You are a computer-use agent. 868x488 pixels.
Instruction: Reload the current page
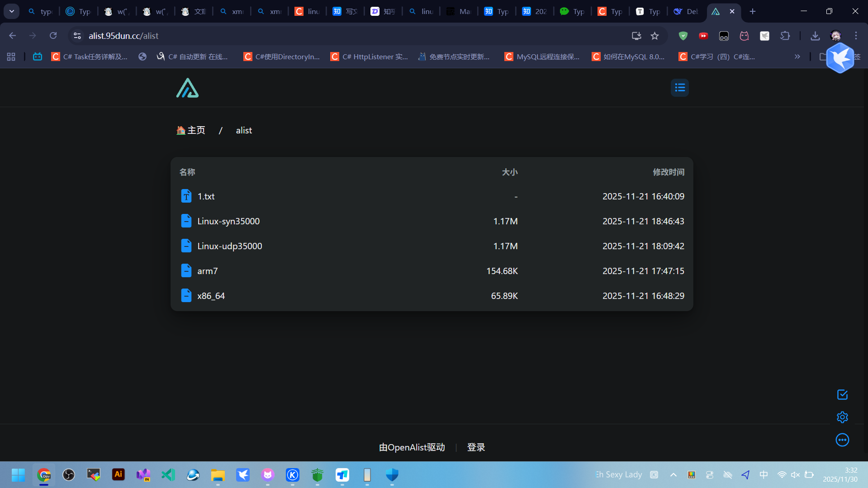tap(53, 36)
